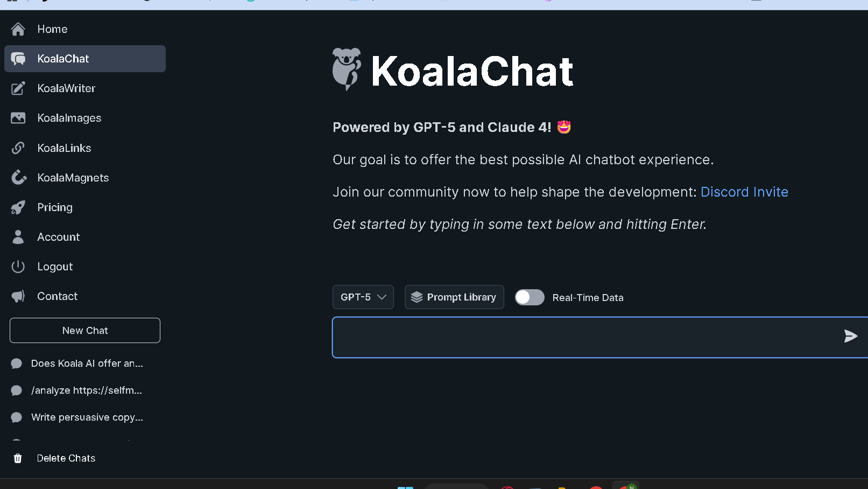Viewport: 868px width, 489px height.
Task: Click the Delete Chats trash icon
Action: [x=17, y=458]
